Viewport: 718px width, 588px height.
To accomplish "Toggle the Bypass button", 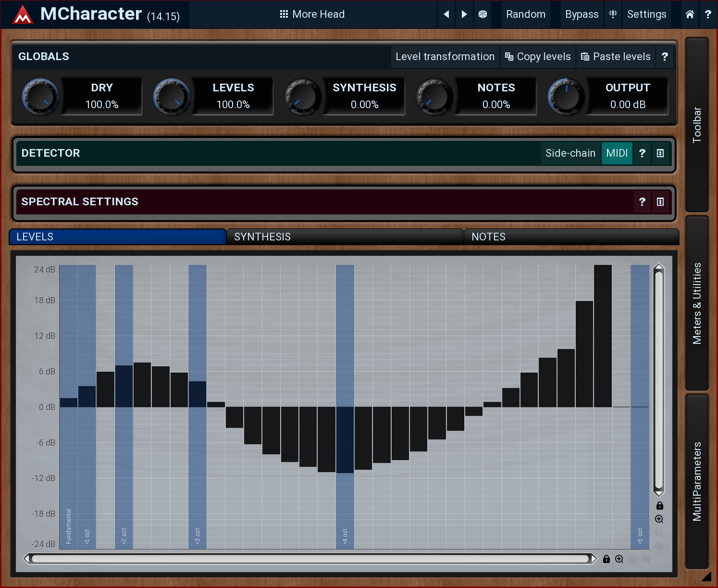I will (582, 14).
